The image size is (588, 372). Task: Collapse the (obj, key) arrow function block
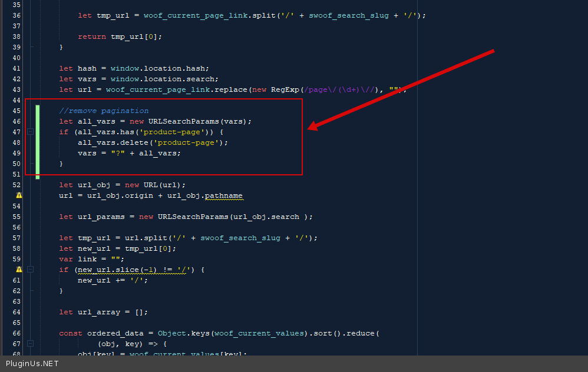pyautogui.click(x=31, y=344)
